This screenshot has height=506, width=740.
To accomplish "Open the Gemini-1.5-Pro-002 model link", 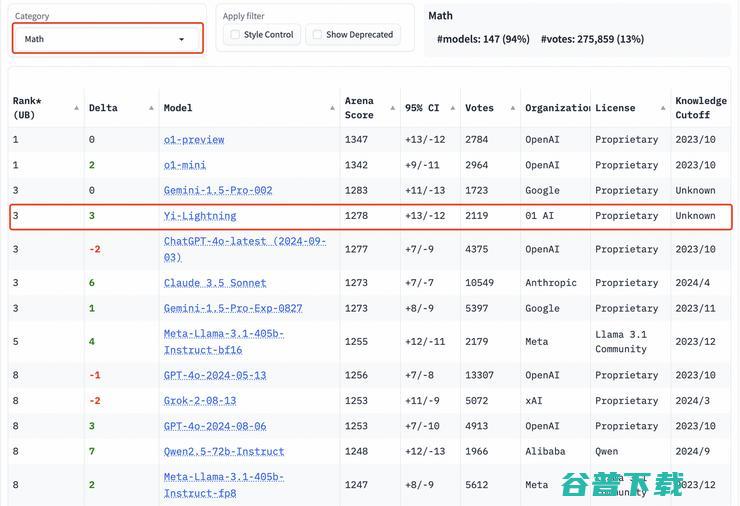I will tap(218, 190).
